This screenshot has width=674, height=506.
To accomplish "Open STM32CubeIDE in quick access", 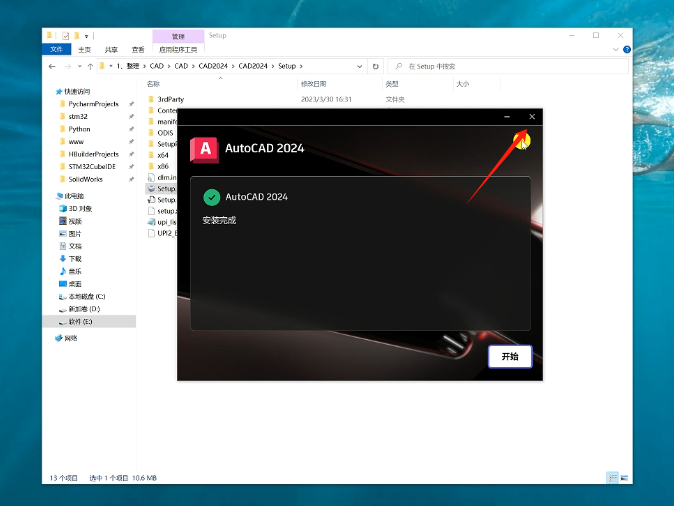I will 92,166.
